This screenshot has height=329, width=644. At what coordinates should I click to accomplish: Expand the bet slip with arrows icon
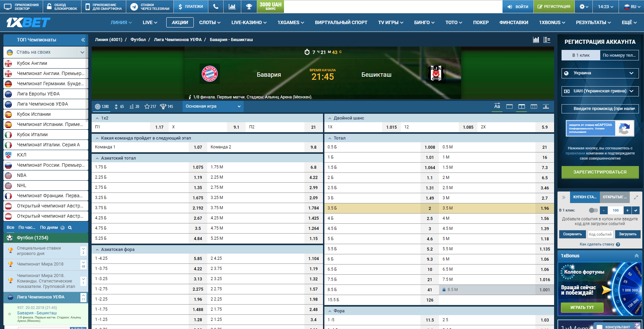coord(636,197)
